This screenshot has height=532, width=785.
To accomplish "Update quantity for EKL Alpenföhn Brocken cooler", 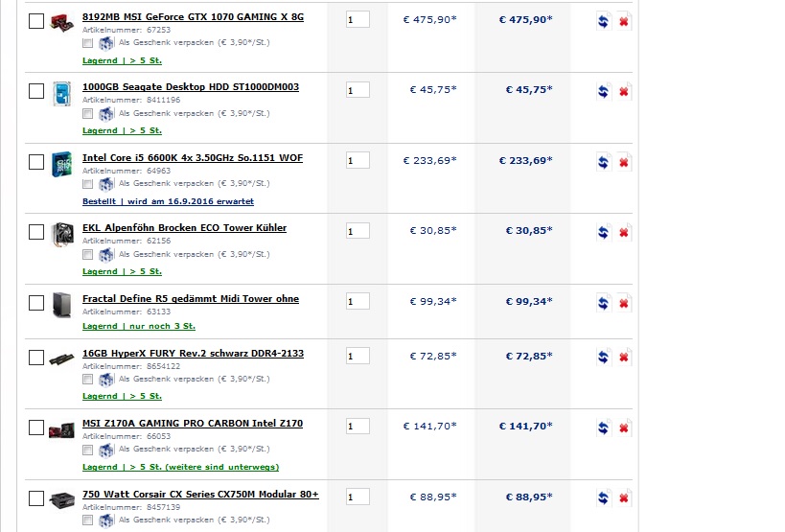I will [603, 232].
